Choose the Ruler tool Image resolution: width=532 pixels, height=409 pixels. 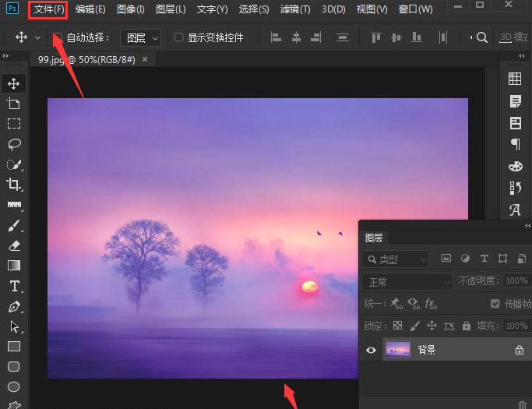(x=14, y=205)
